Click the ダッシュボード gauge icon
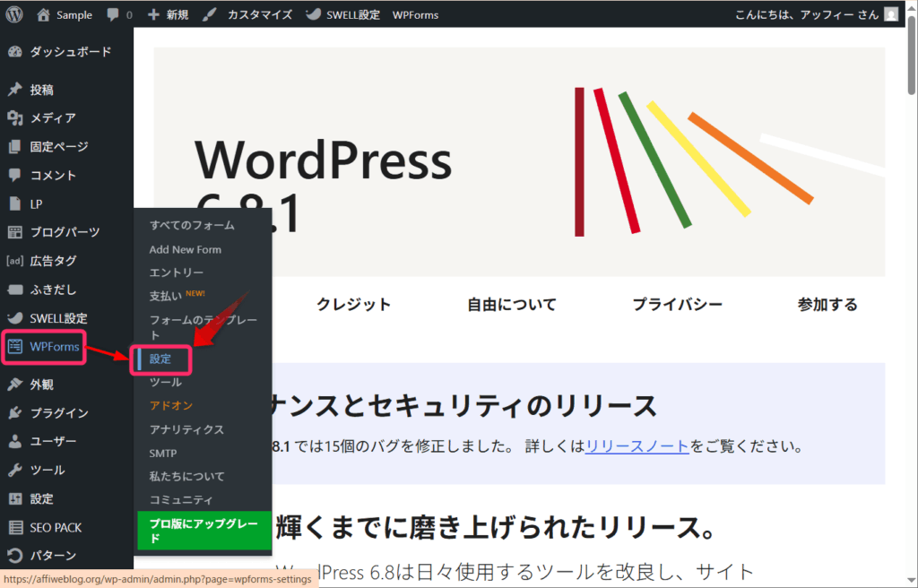Screen dimensions: 918x588 point(15,51)
